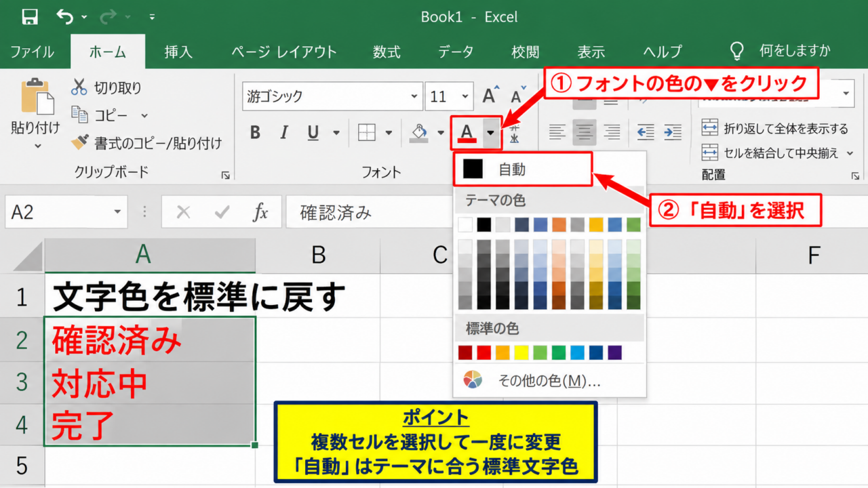The image size is (868, 488).
Task: Click the Save icon in title bar
Action: (x=30, y=16)
